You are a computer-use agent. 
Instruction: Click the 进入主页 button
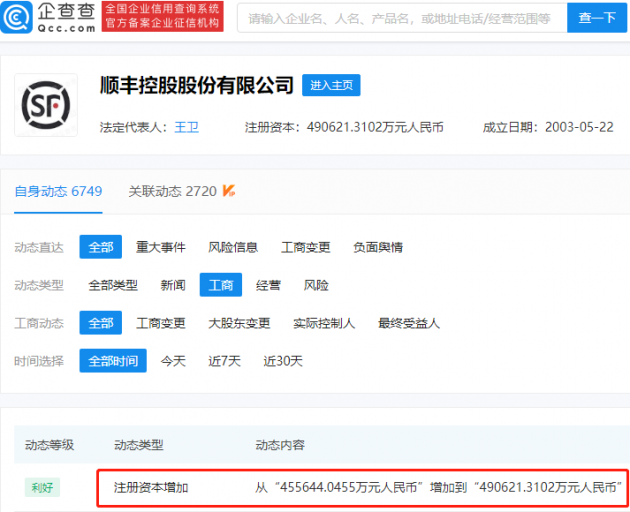(331, 85)
